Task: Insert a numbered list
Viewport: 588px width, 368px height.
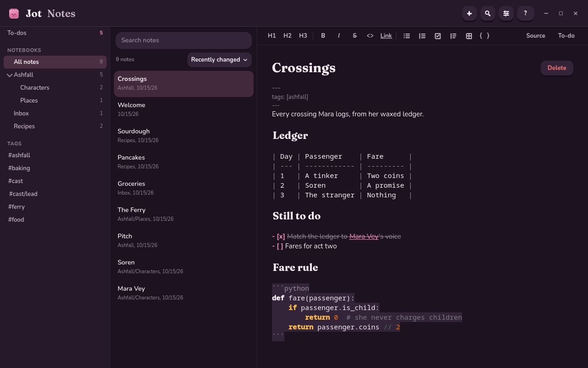Action: pos(422,36)
